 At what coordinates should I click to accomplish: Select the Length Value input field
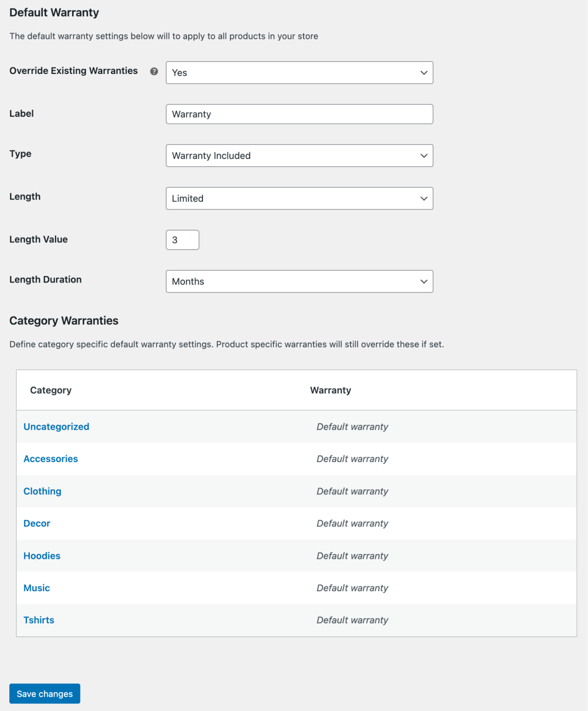182,240
